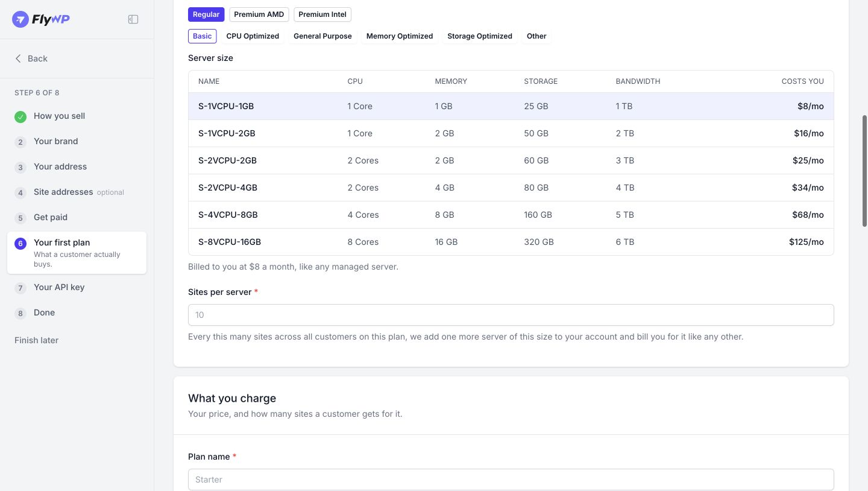Click the 16 GB memory cell
This screenshot has width=868, height=491.
[x=446, y=242]
